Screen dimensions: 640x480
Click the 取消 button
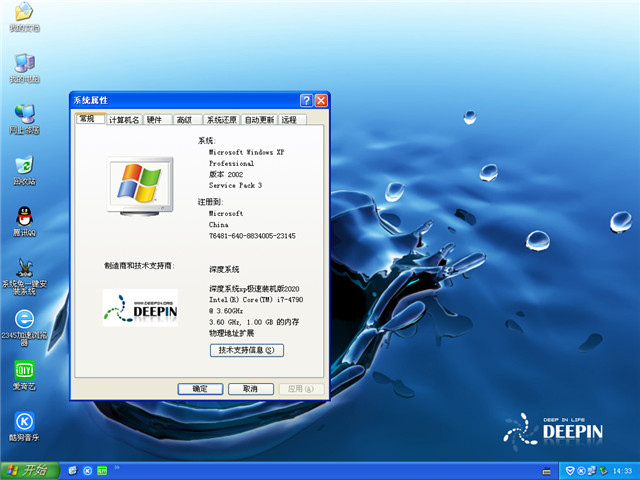coord(250,389)
